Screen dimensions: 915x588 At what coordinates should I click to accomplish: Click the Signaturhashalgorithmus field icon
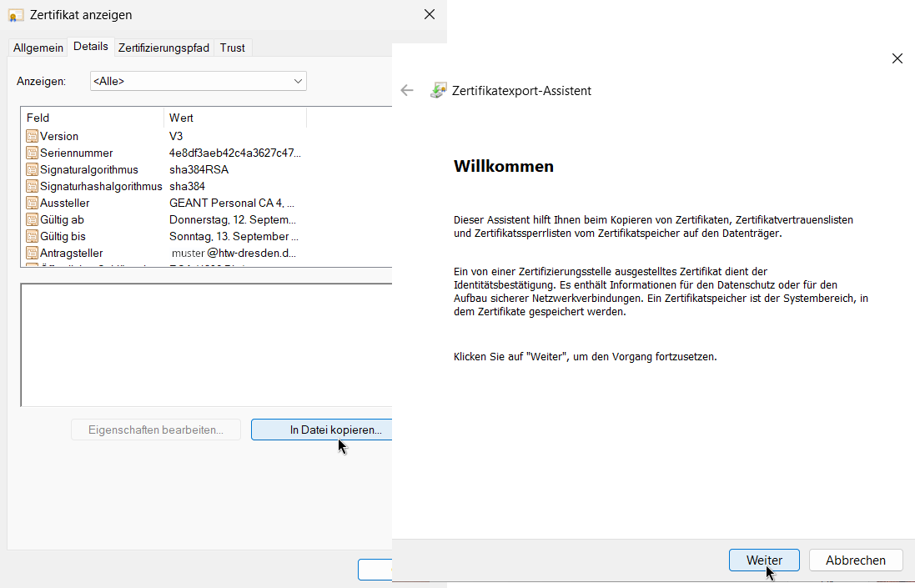tap(33, 186)
